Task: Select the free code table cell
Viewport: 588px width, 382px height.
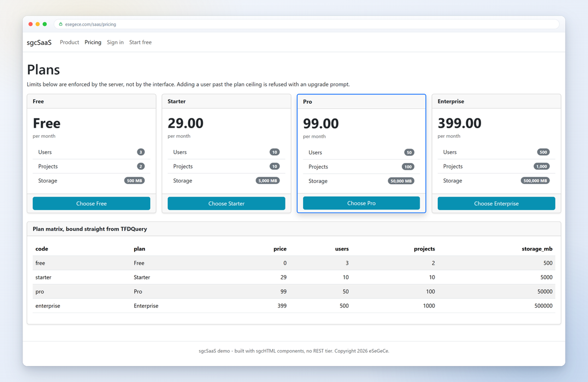Action: [40, 263]
